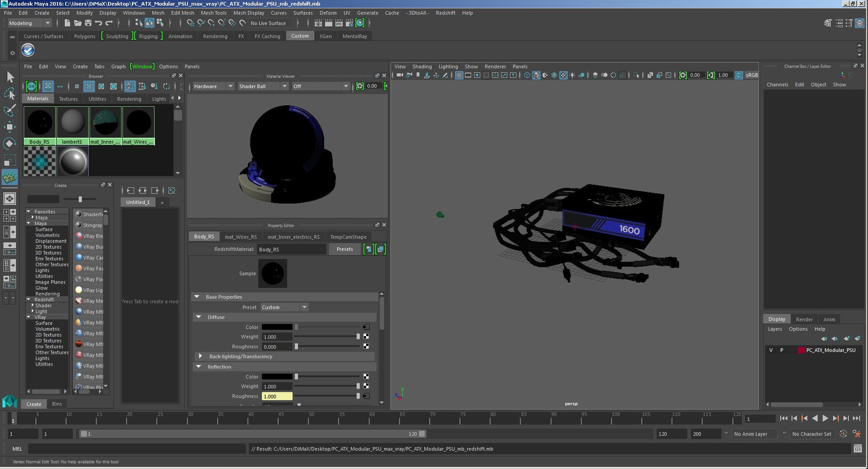This screenshot has width=868, height=469.
Task: Collapse the Diffuse section
Action: coord(198,317)
